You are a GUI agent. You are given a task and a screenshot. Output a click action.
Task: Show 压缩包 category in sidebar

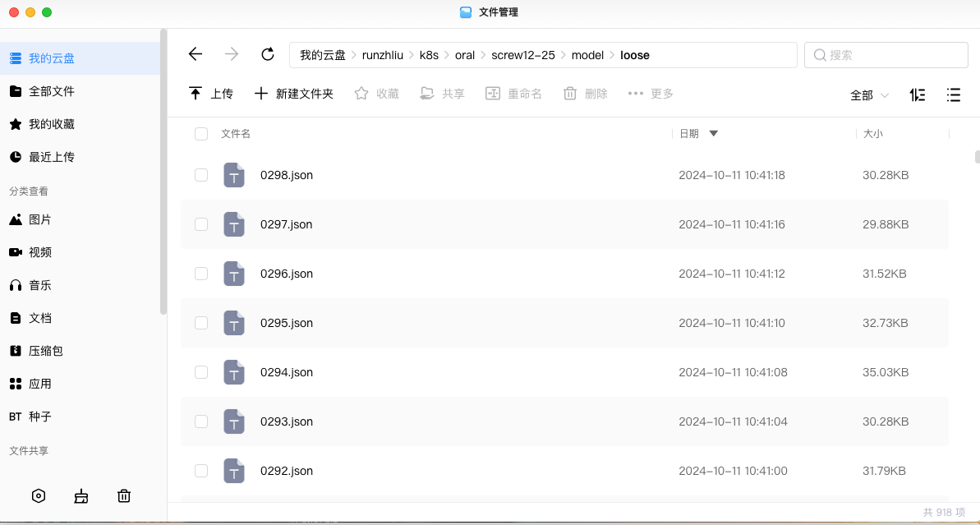[x=80, y=352]
